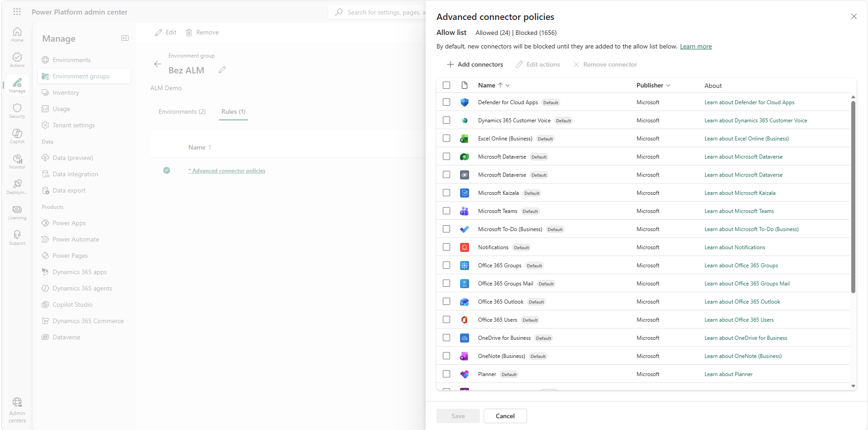The height and width of the screenshot is (430, 868).
Task: Click Add connectors button
Action: point(475,64)
